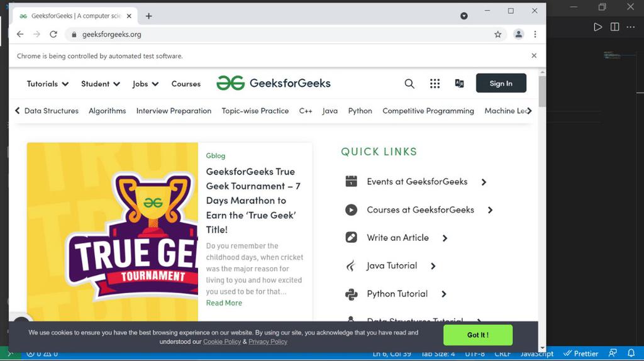Image resolution: width=644 pixels, height=361 pixels.
Task: Open the Chrome profile avatar icon
Action: point(519,34)
